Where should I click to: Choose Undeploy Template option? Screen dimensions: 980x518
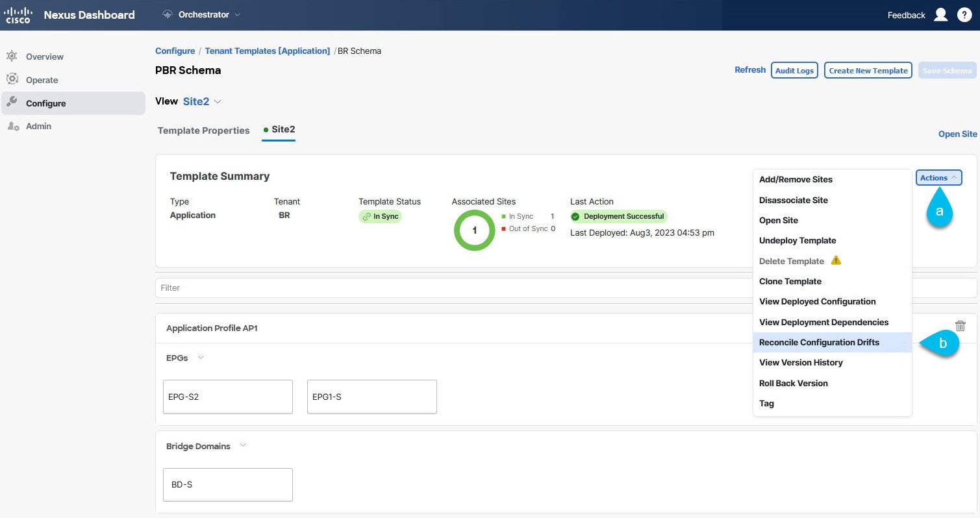coord(832,240)
